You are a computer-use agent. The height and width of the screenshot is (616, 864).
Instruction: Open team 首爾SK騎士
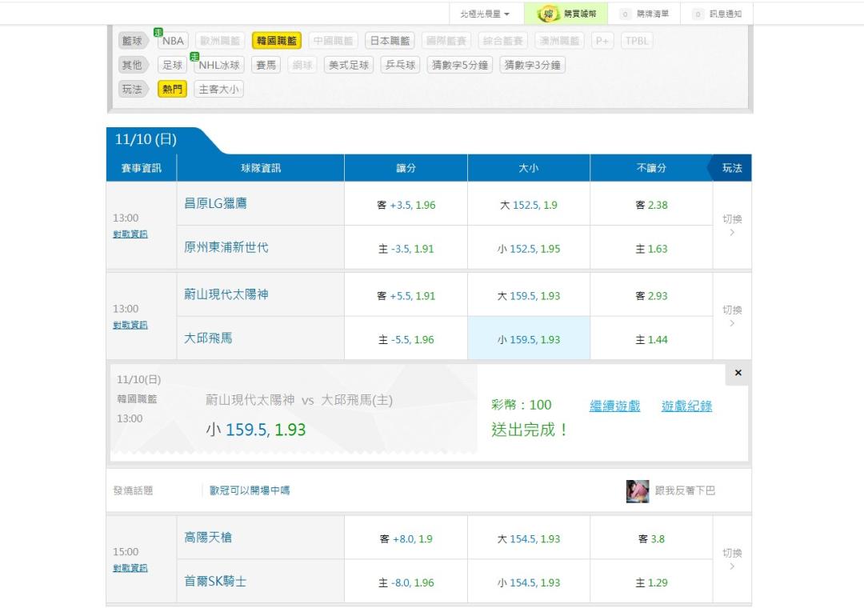[x=215, y=582]
